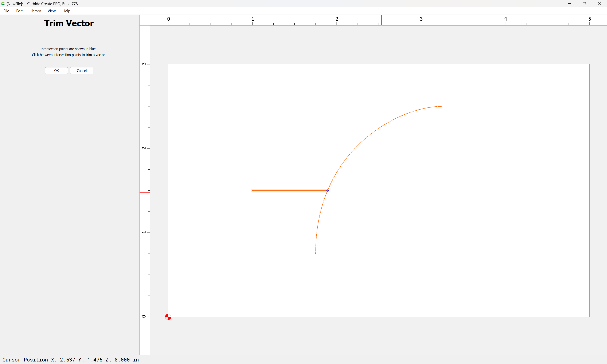Minimize the Carbide Create window
The image size is (607, 364).
coord(570,4)
